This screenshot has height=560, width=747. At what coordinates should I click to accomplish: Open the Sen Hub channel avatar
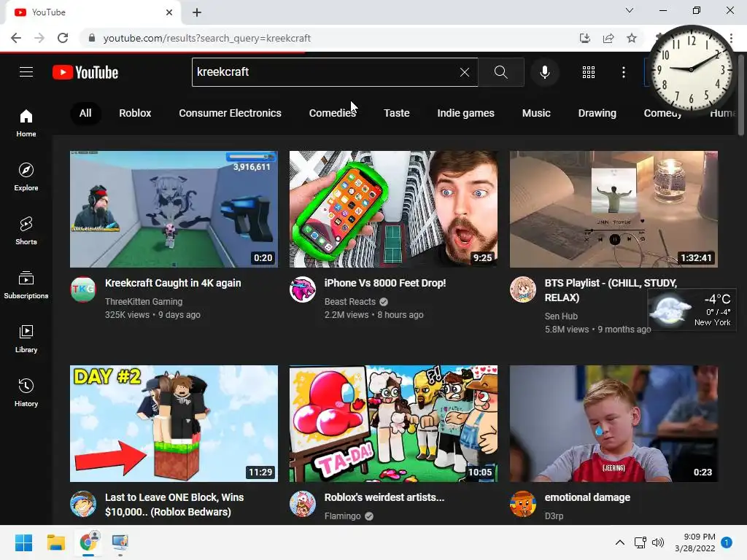pyautogui.click(x=522, y=289)
